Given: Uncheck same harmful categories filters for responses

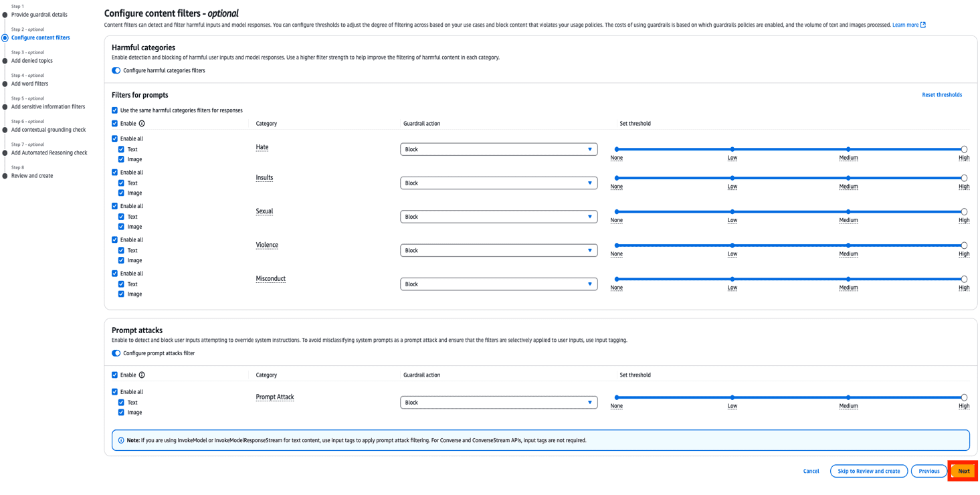Looking at the screenshot, I should (x=114, y=110).
